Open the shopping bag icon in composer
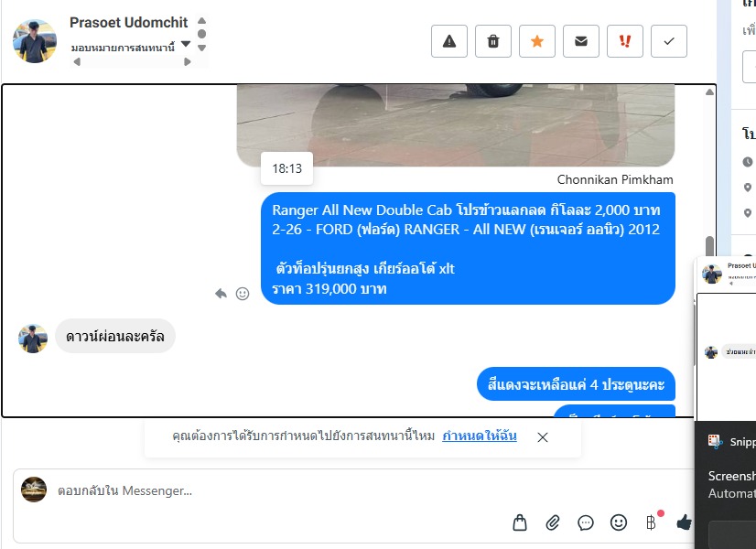This screenshot has width=756, height=549. [519, 522]
